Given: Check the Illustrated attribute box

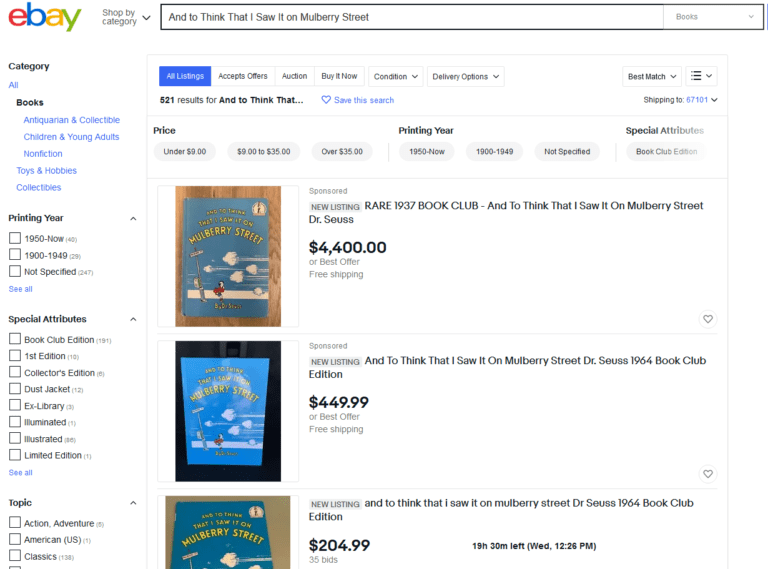Looking at the screenshot, I should (15, 439).
